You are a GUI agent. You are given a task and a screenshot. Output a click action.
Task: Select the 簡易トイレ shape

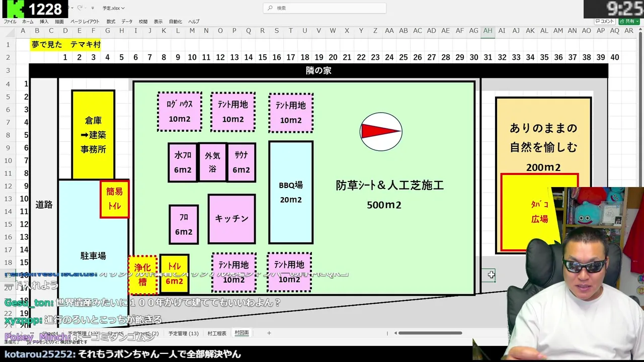115,199
